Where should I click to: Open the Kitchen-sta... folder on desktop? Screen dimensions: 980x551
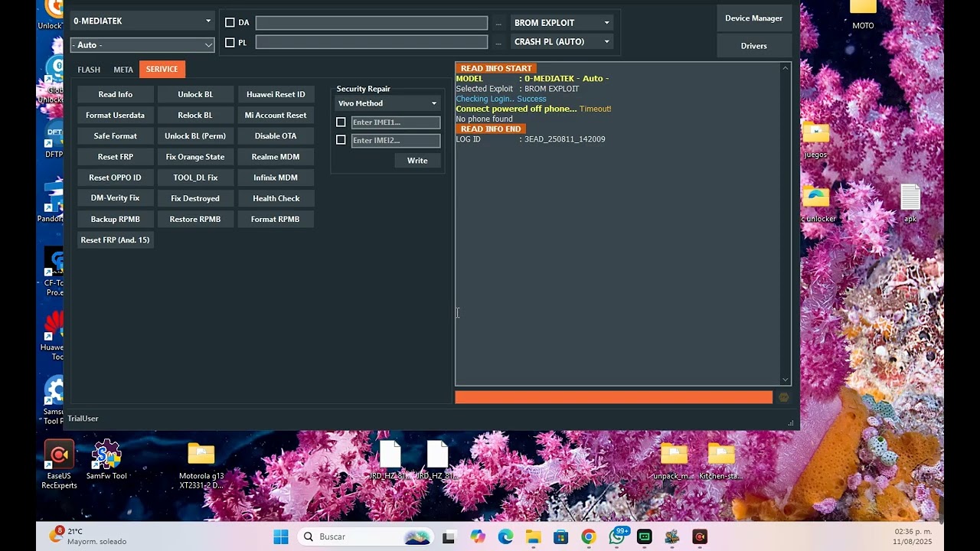721,461
